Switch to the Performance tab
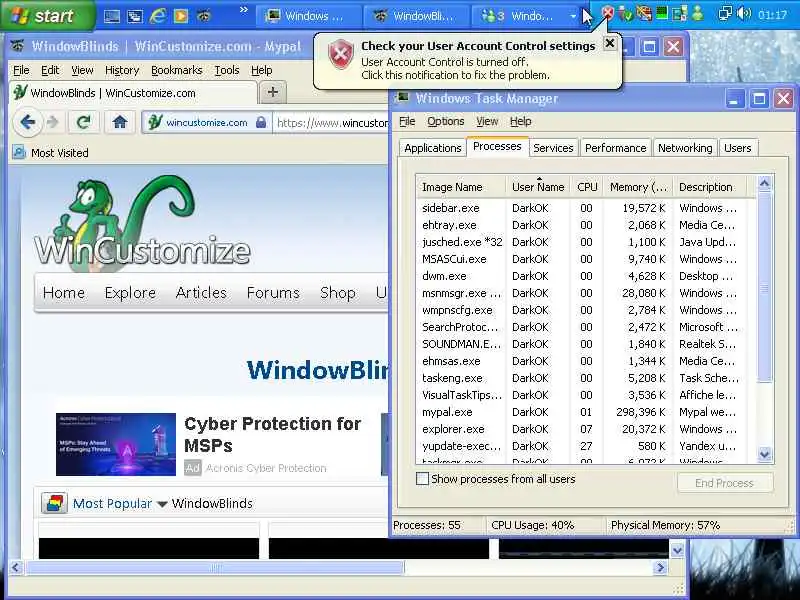The height and width of the screenshot is (600, 800). [x=615, y=148]
